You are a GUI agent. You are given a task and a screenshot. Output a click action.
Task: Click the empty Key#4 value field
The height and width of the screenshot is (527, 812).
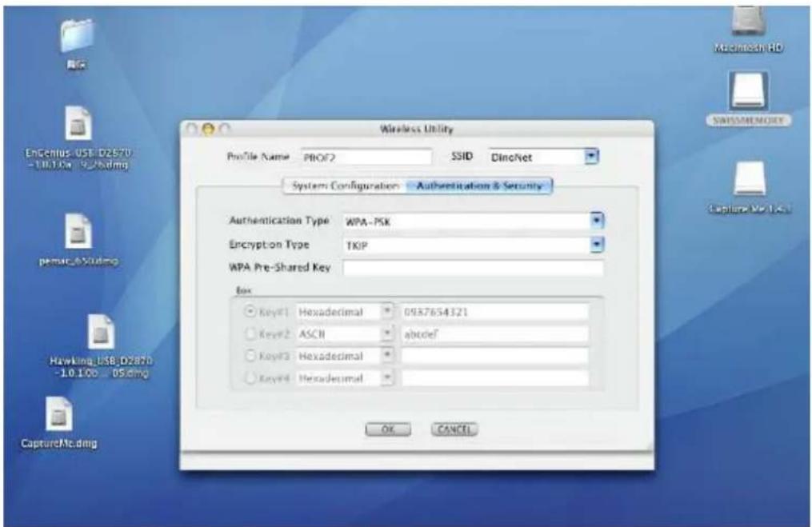[495, 378]
